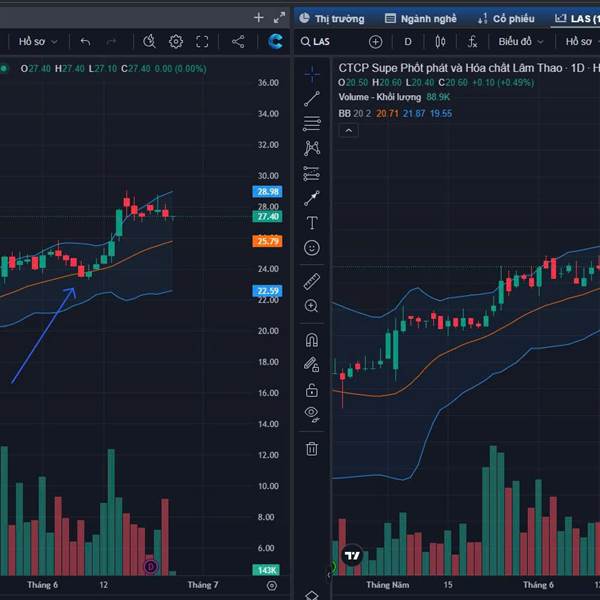The image size is (600, 600).
Task: Add a new chart layout with plus
Action: (x=259, y=17)
